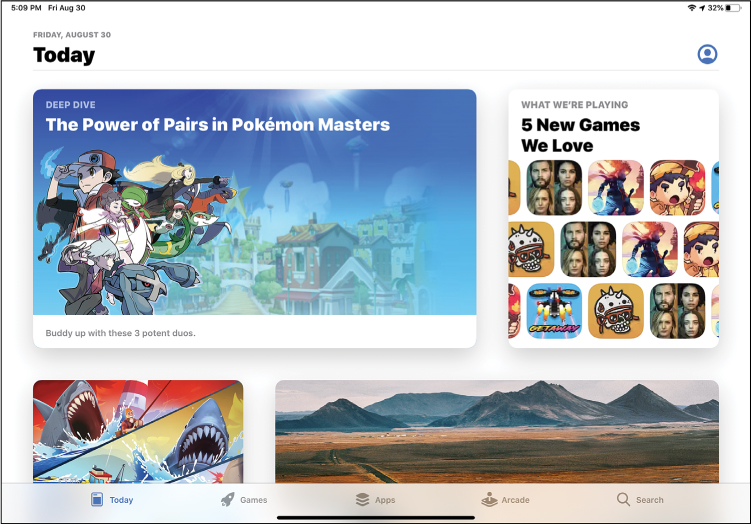
Task: Switch to the Games tab
Action: (253, 500)
